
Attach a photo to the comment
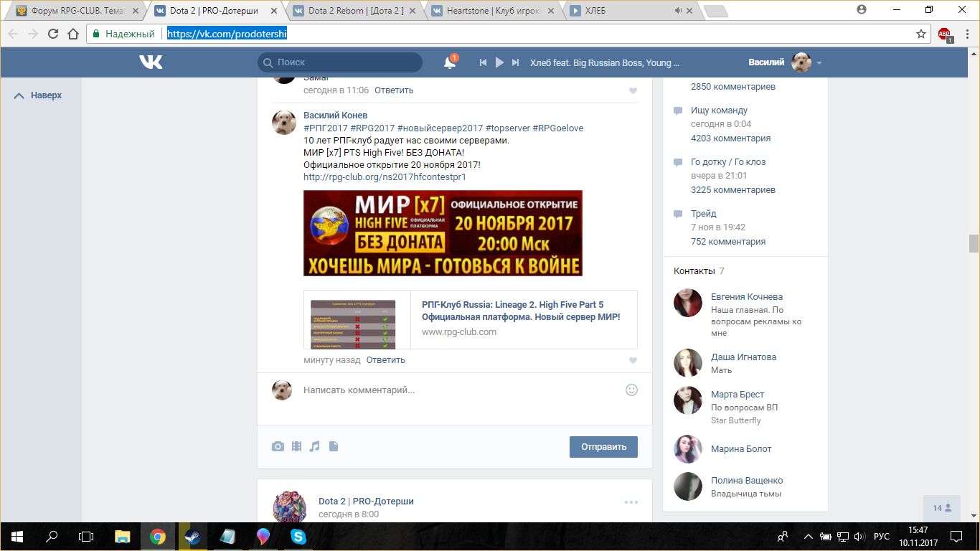[278, 446]
